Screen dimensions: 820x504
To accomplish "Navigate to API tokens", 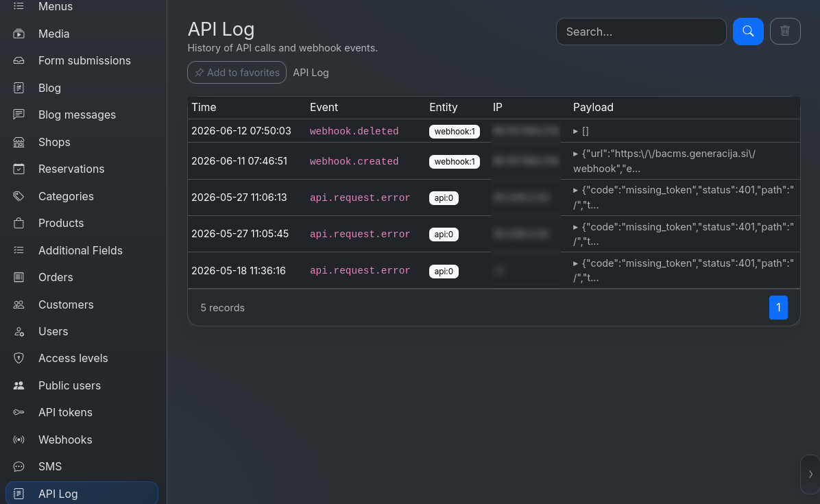I will tap(65, 413).
